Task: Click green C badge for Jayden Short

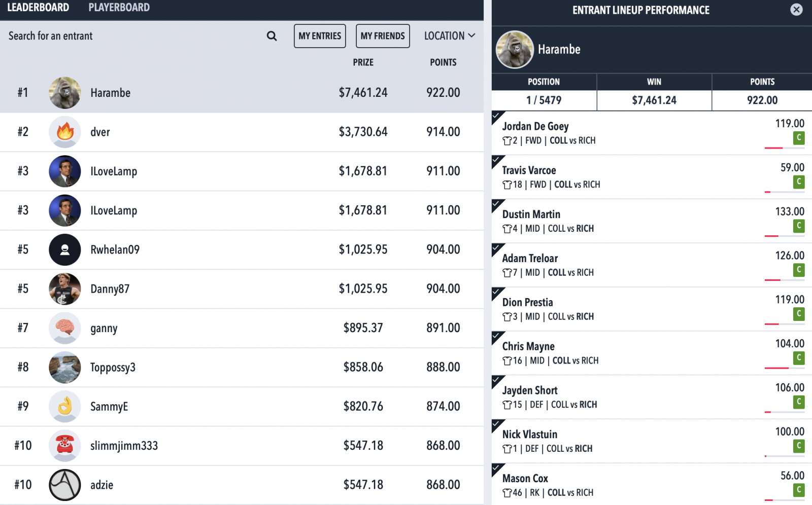Action: click(x=799, y=403)
